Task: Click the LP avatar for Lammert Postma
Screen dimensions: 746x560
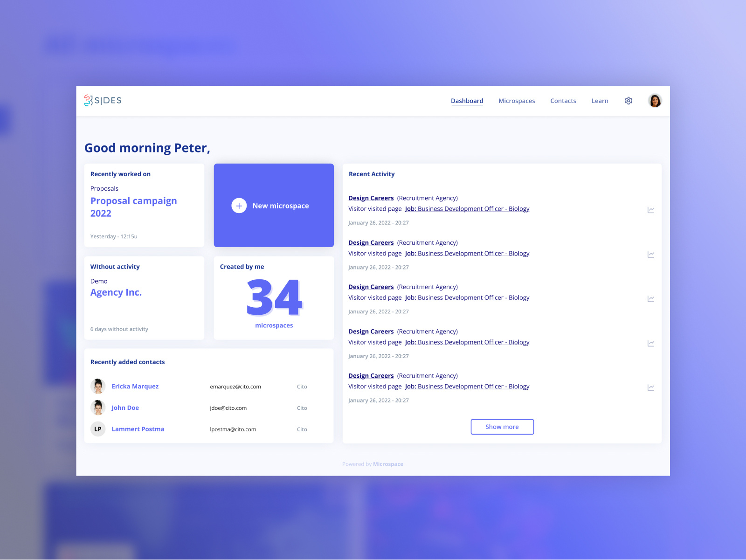Action: 98,429
